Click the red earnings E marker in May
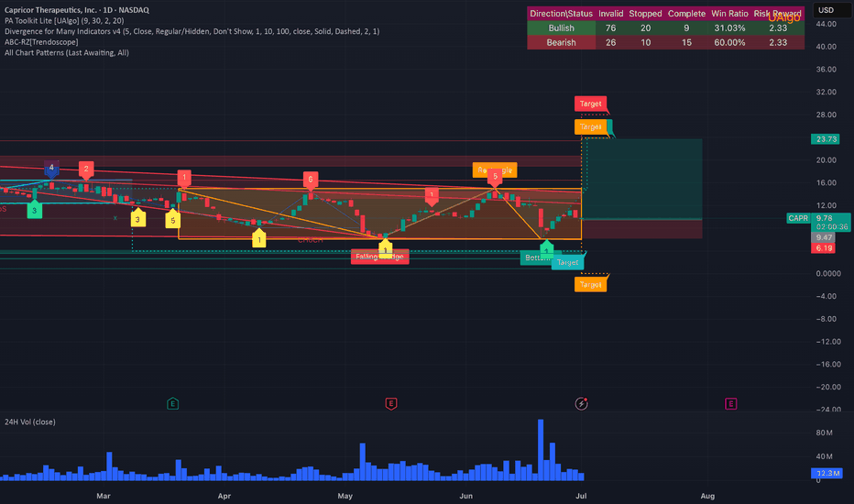This screenshot has height=504, width=854. [x=391, y=404]
